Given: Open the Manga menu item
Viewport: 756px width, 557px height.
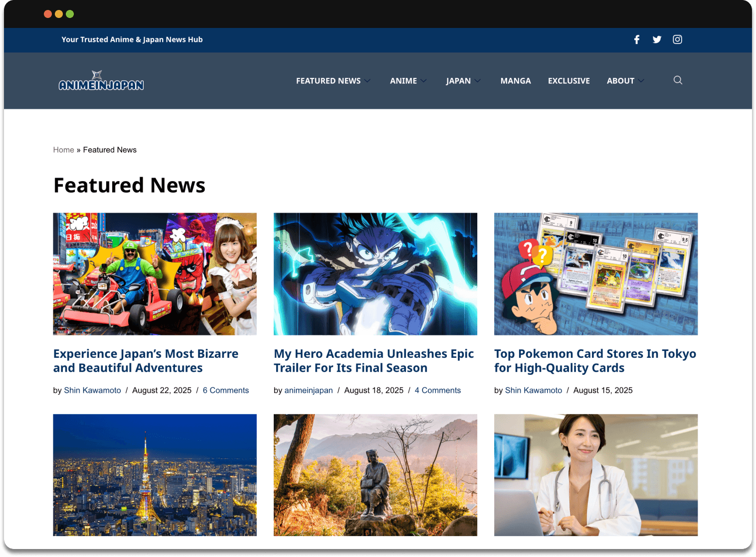Looking at the screenshot, I should [x=515, y=81].
